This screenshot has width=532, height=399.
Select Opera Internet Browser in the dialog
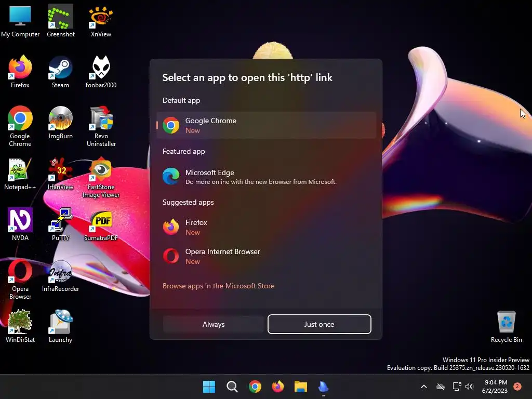pos(267,256)
